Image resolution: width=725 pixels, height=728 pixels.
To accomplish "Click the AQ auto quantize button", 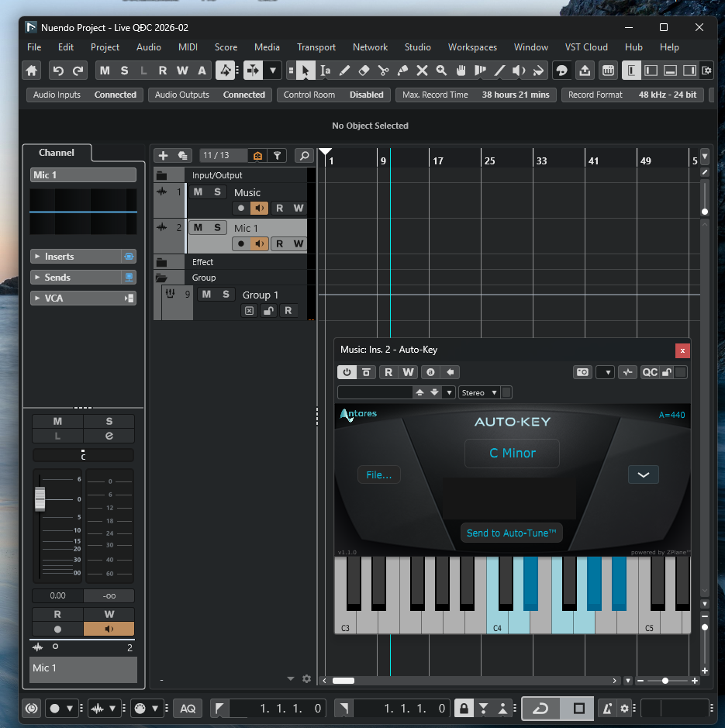I will [x=188, y=709].
